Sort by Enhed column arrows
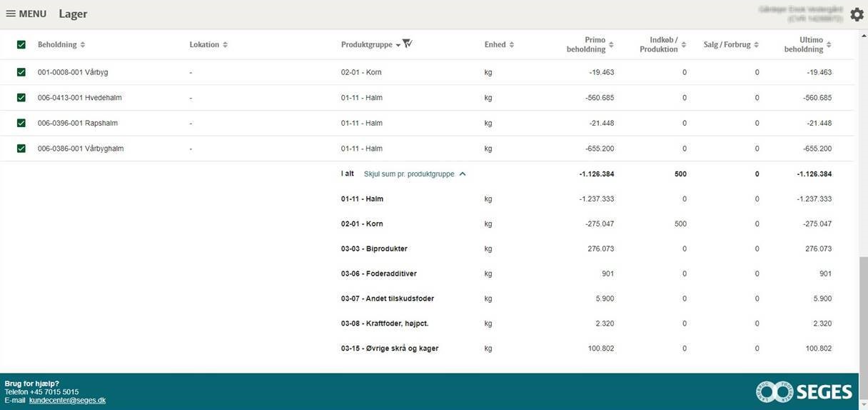 click(512, 44)
